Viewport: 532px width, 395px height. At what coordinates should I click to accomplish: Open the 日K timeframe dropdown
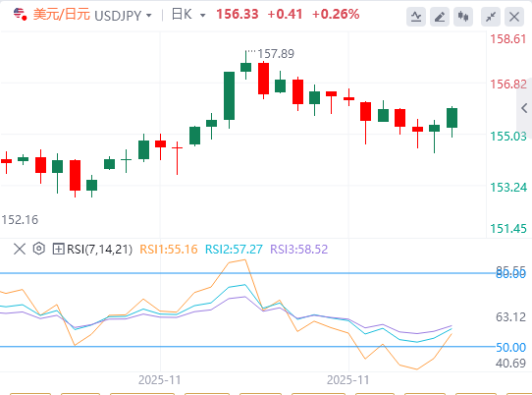[188, 15]
